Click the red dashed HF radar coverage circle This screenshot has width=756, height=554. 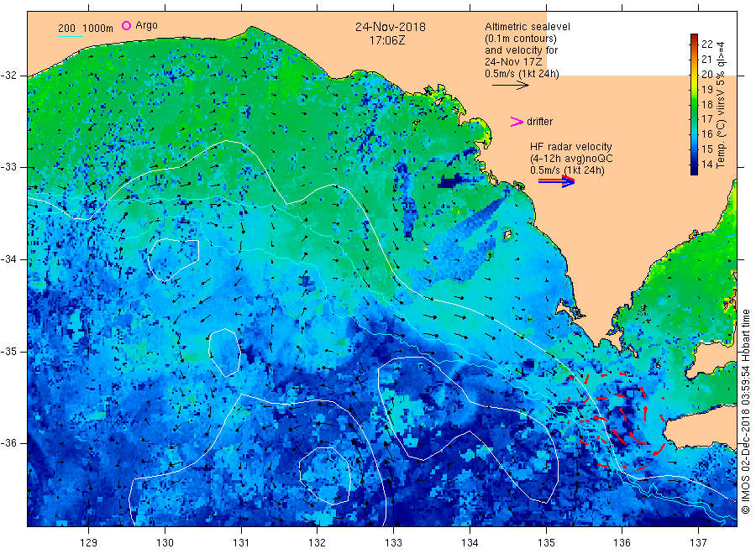click(x=617, y=420)
